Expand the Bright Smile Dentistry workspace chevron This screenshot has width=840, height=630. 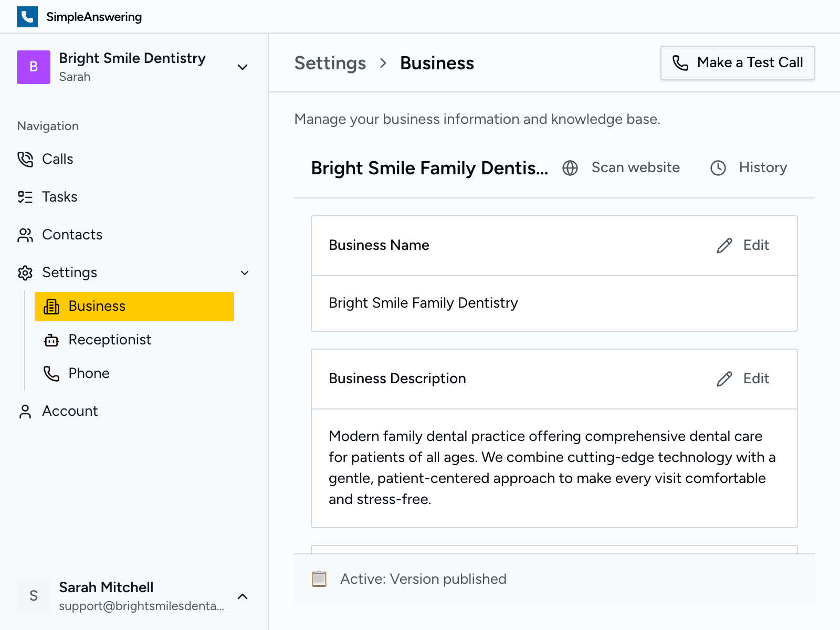(x=242, y=67)
